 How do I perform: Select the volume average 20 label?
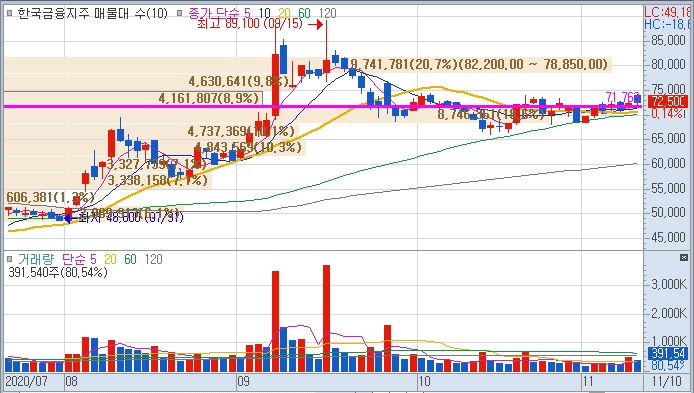click(110, 259)
